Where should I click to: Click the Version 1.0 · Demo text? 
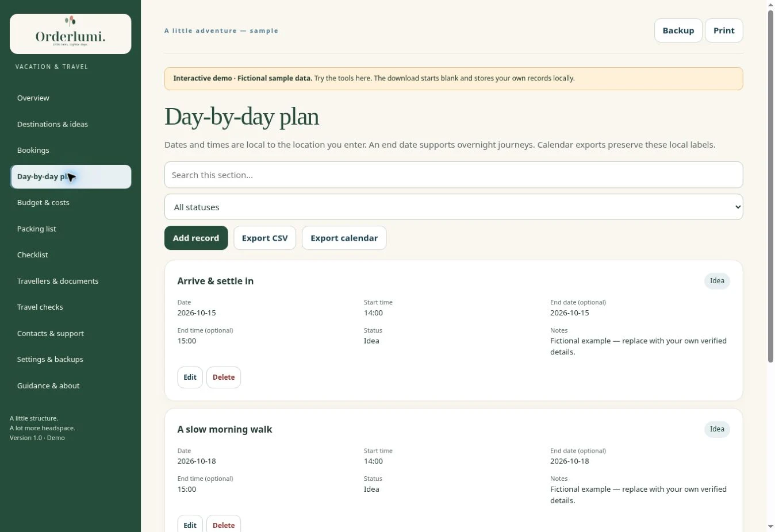(x=37, y=438)
